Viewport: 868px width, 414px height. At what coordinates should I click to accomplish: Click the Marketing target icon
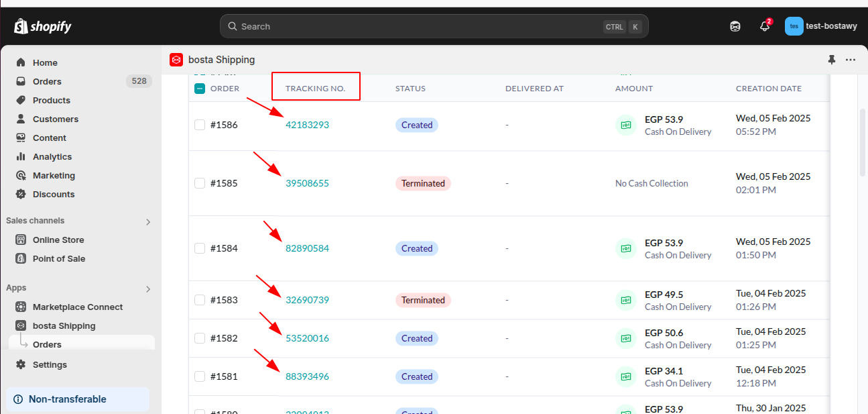point(21,175)
